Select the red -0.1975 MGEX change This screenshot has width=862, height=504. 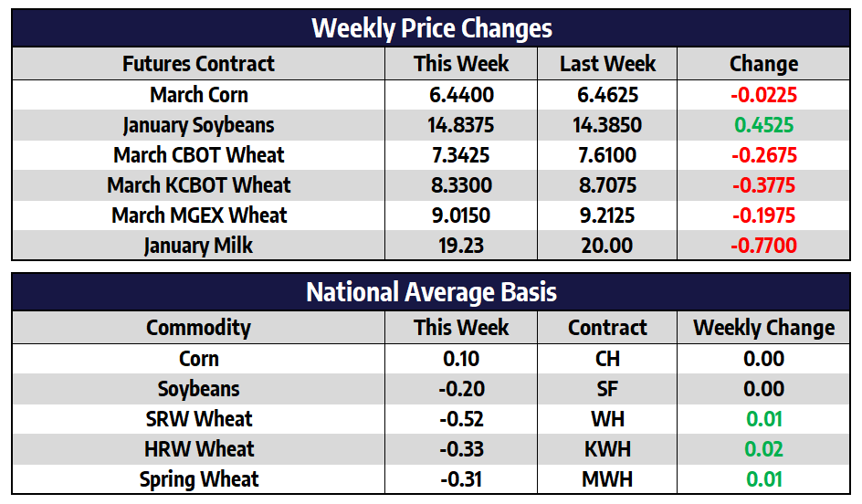point(763,215)
